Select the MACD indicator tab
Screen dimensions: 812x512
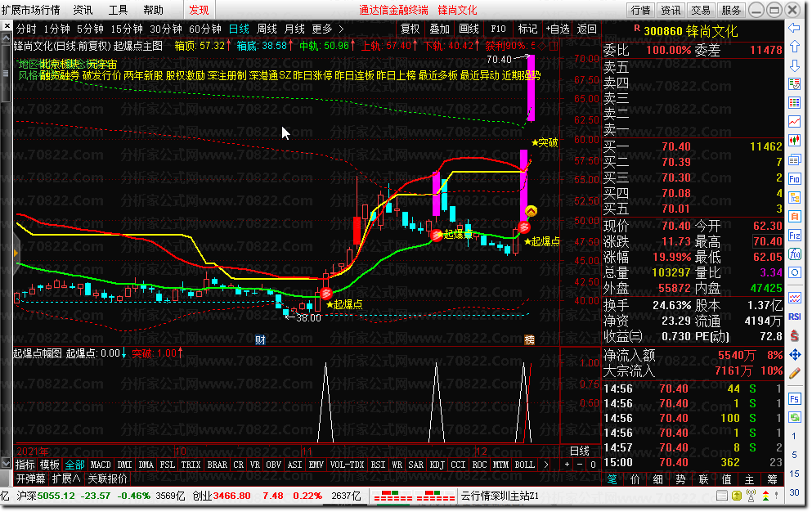pyautogui.click(x=101, y=465)
